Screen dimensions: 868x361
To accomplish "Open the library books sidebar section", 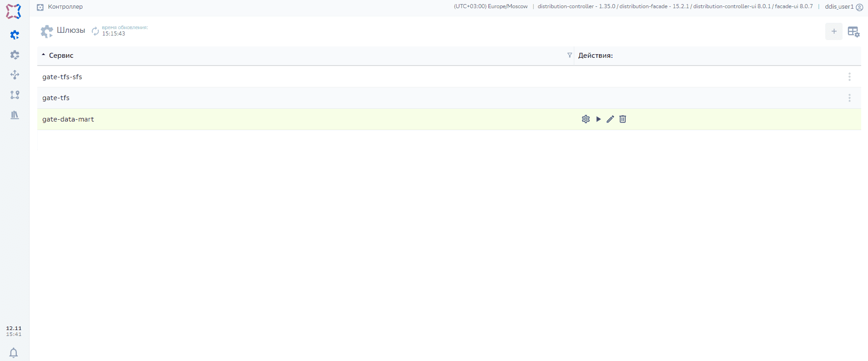I will 15,115.
